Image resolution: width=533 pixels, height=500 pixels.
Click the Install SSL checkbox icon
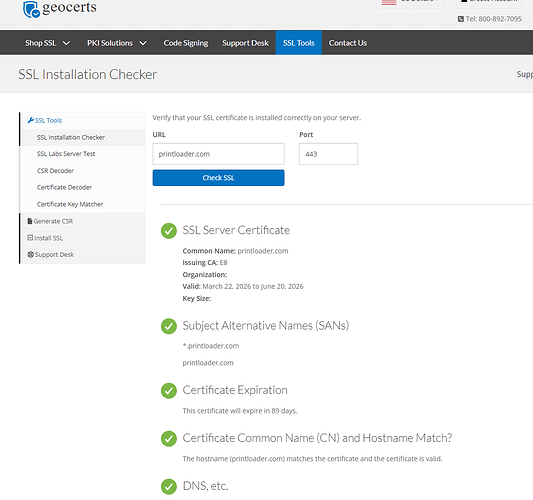(x=30, y=238)
